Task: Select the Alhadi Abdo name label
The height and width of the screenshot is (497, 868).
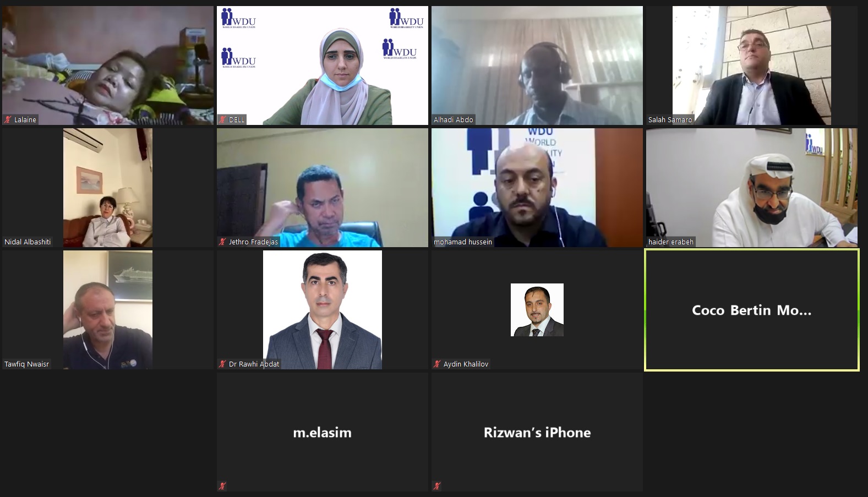Action: [x=453, y=119]
